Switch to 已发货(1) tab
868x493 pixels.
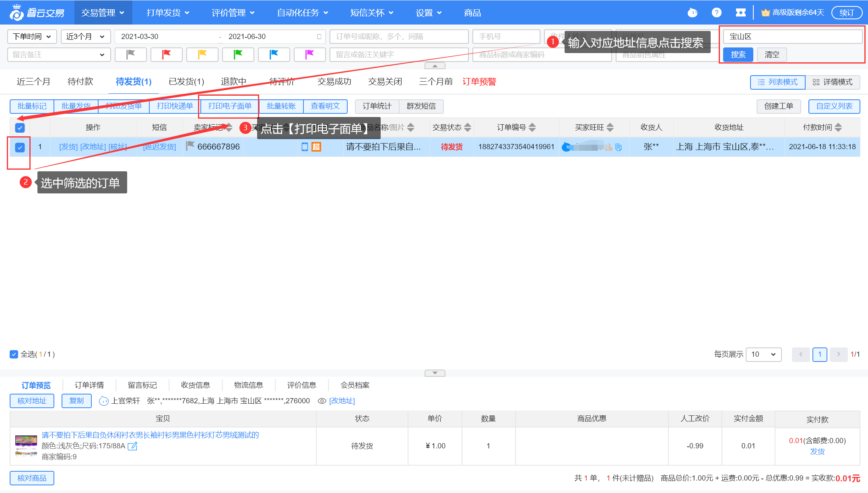pos(186,82)
